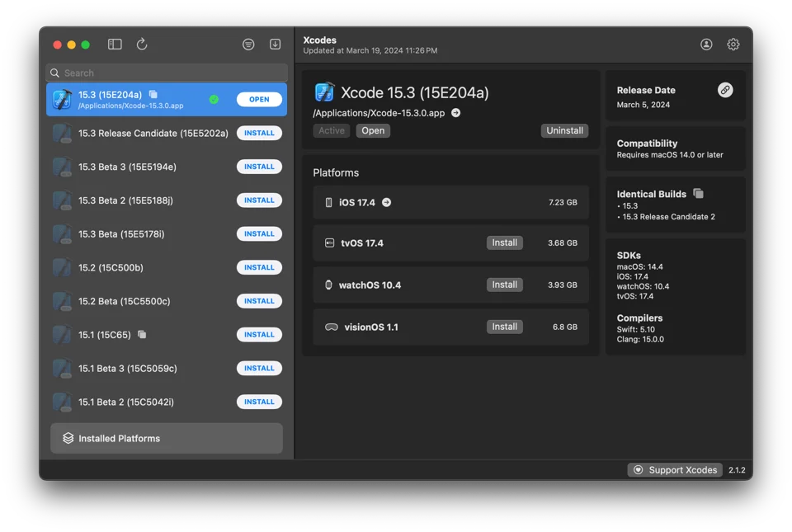The width and height of the screenshot is (792, 532).
Task: Open the Apple ID account profile icon
Action: coord(706,45)
